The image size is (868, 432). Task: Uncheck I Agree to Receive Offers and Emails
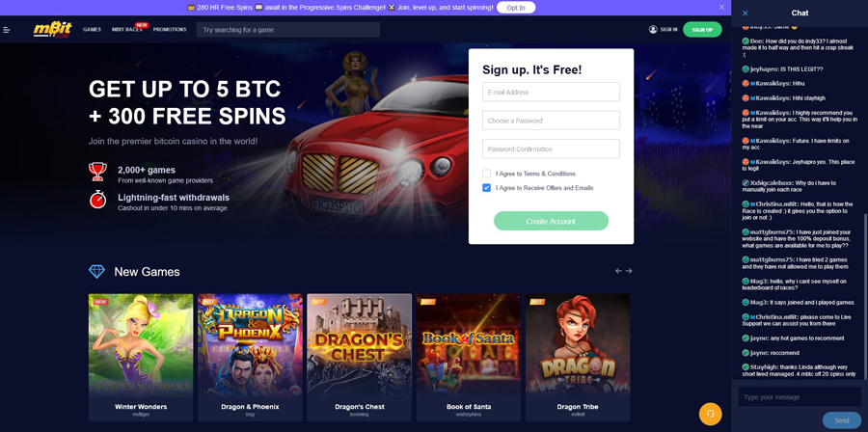(x=487, y=188)
